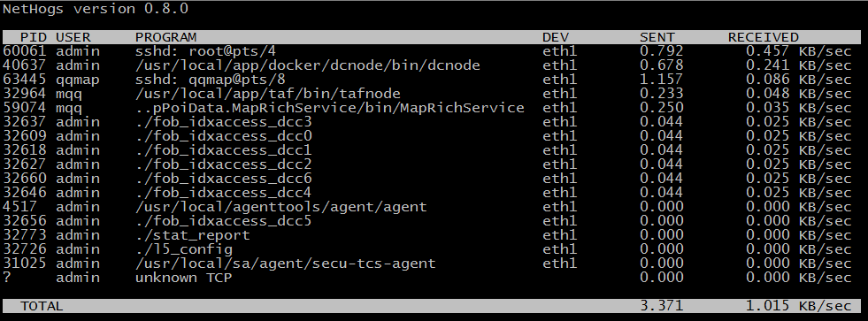
Task: Click PID 32609 in the list
Action: [25, 136]
